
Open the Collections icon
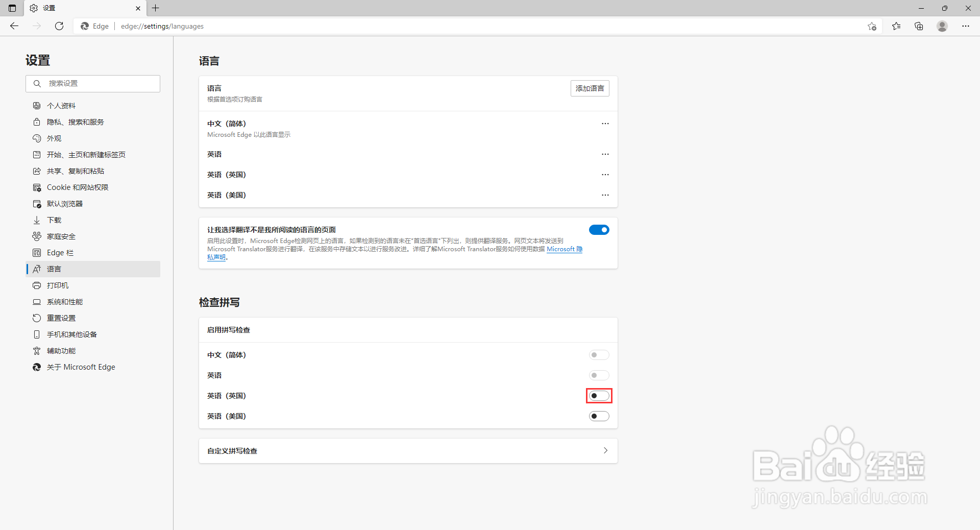tap(919, 26)
